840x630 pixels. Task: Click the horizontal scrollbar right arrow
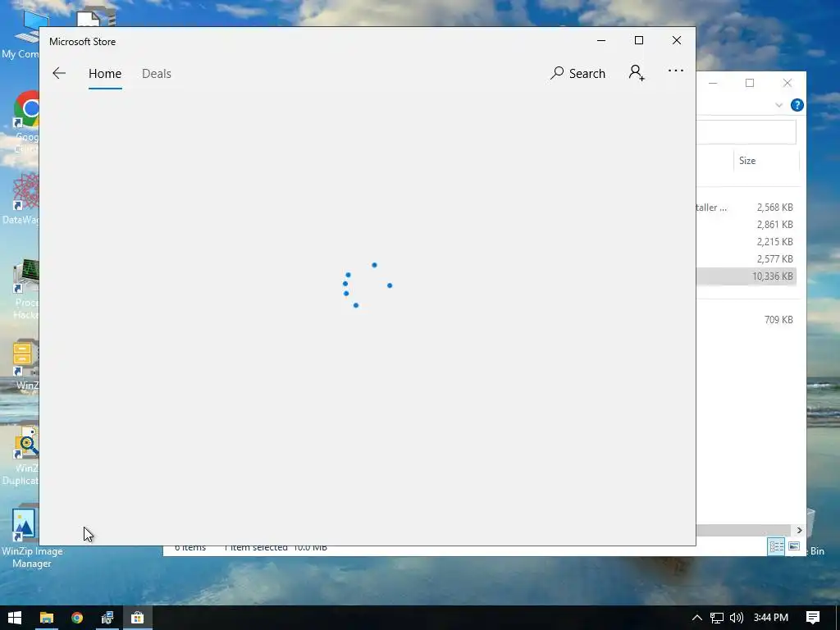tap(799, 531)
